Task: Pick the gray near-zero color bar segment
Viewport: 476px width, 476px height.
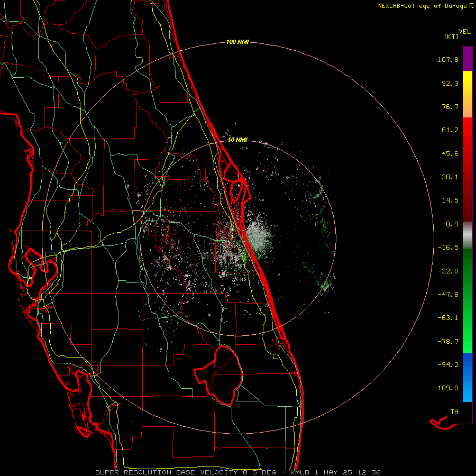Action: pyautogui.click(x=467, y=235)
